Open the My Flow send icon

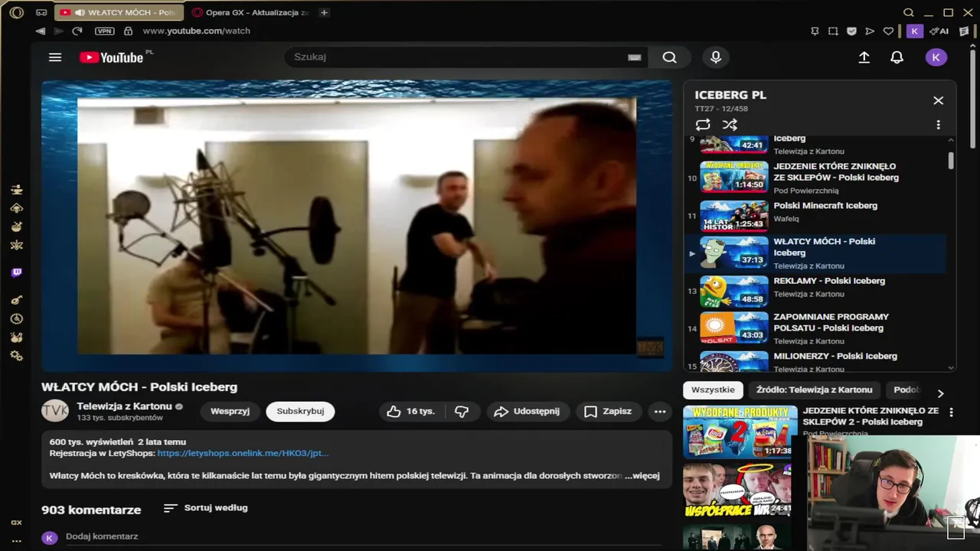pos(870,31)
